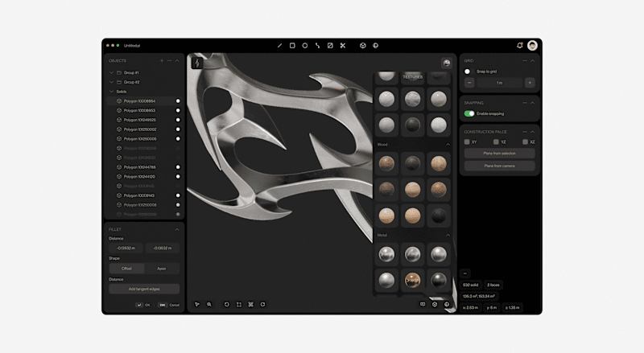Select the arrow pointer tool in bottom toolbar
Image resolution: width=644 pixels, height=353 pixels.
(196, 304)
